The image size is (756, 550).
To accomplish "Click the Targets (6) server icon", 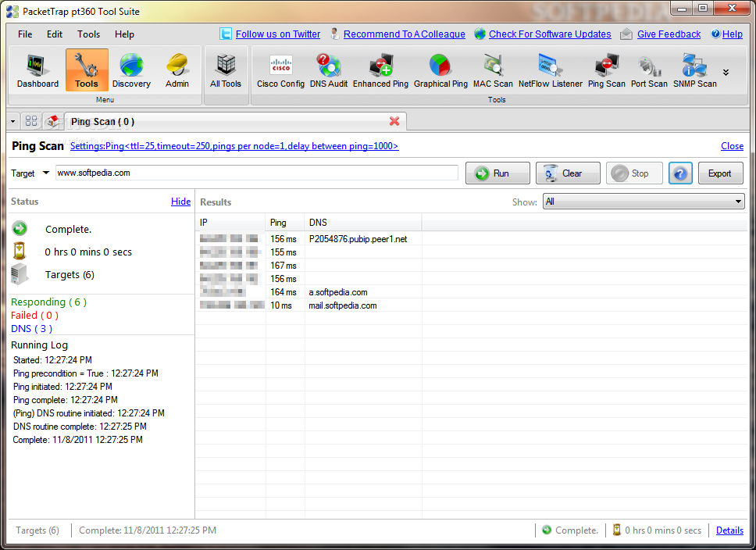I will (20, 274).
